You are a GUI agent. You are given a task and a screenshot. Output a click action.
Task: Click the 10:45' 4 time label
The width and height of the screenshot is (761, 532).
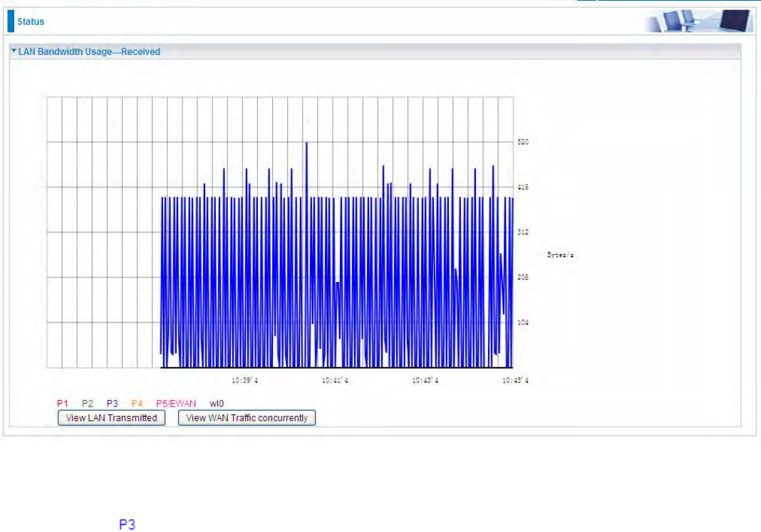tap(515, 380)
